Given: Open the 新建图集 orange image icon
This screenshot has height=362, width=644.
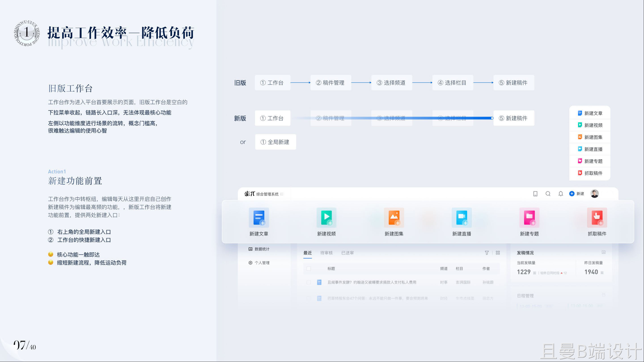Looking at the screenshot, I should coord(394,217).
